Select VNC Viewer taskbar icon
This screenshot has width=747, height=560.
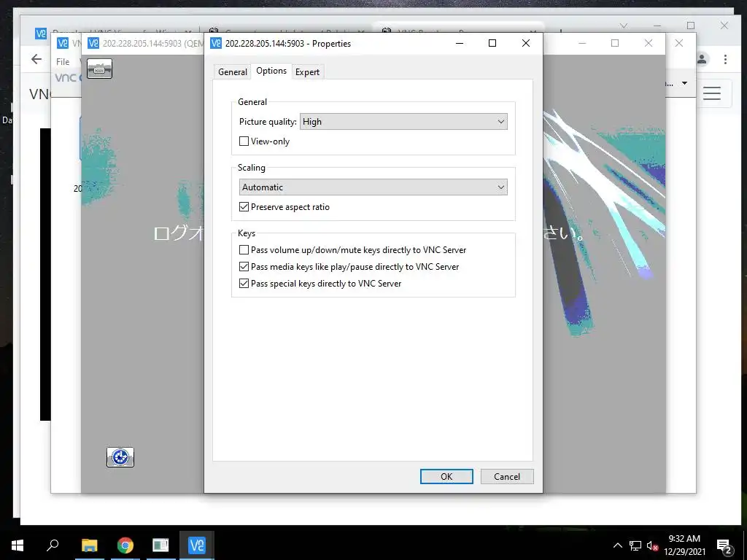[x=197, y=545]
